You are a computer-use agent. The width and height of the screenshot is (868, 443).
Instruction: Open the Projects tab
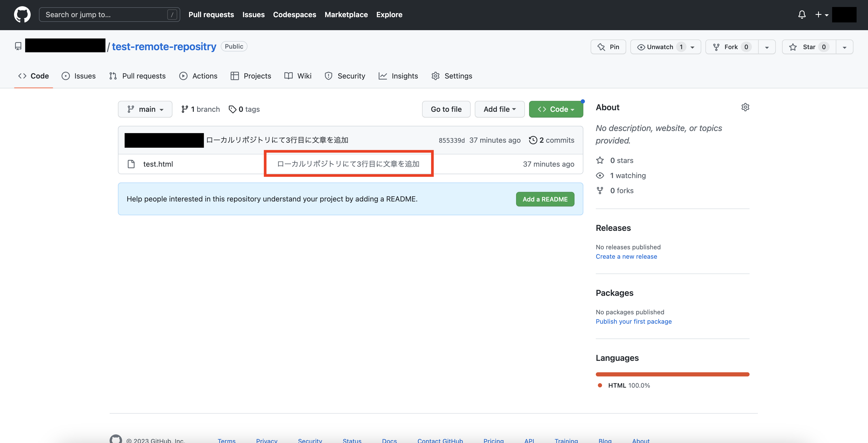click(x=251, y=76)
